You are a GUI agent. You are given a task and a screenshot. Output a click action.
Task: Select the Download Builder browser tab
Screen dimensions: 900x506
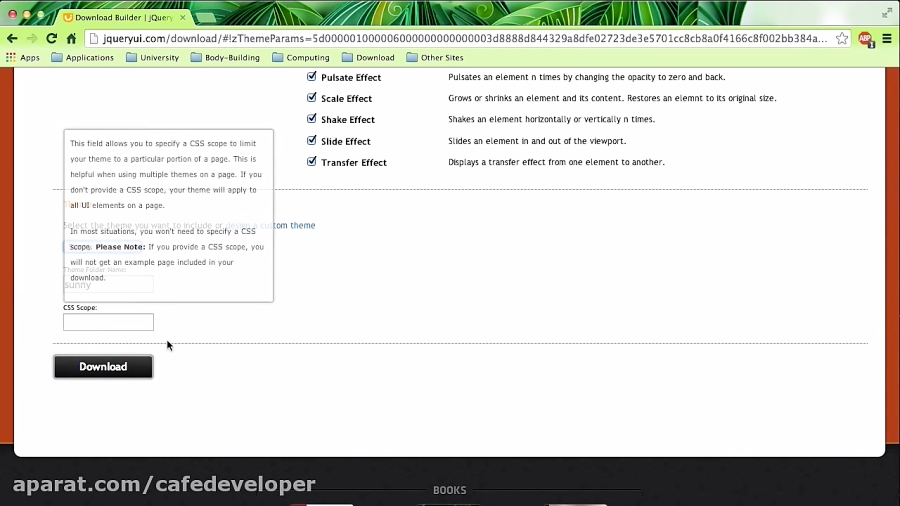point(124,18)
